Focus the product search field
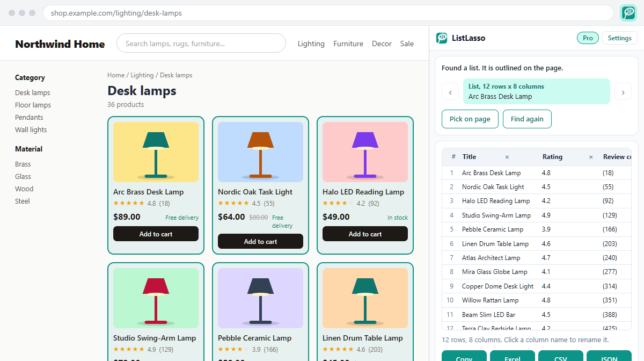This screenshot has width=644, height=361. [201, 44]
